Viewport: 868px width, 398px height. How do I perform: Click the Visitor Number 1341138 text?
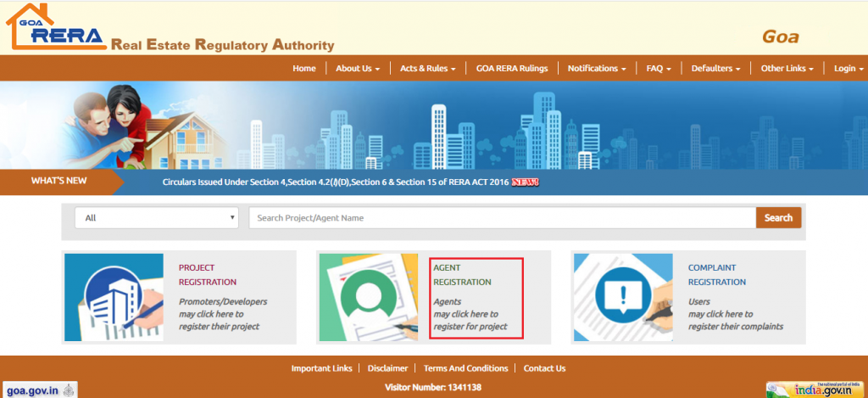point(433,388)
